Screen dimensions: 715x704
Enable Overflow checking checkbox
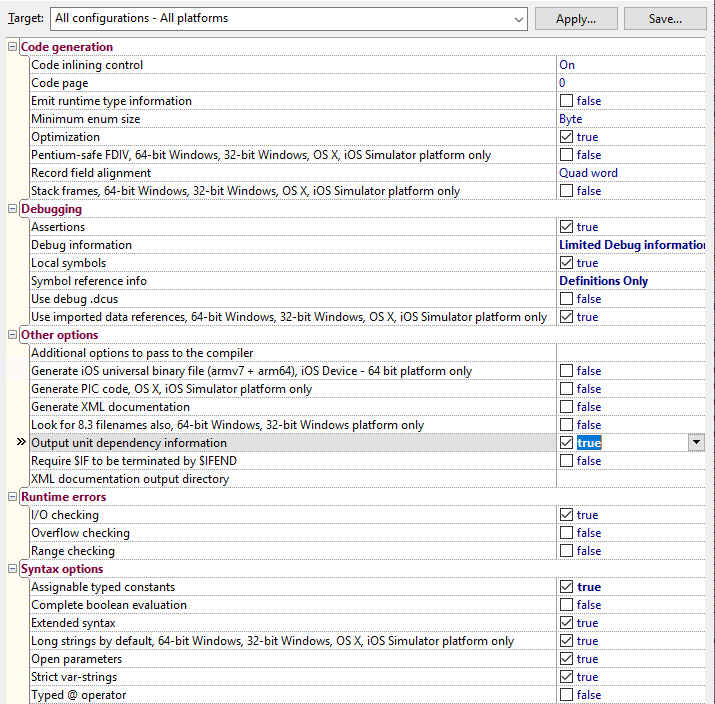click(x=566, y=533)
